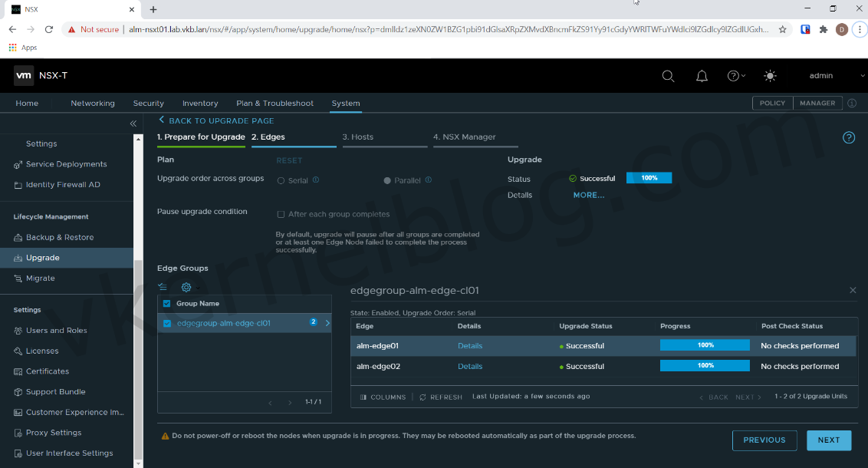This screenshot has height=468, width=868.
Task: Go to the 3. Hosts step
Action: (357, 137)
